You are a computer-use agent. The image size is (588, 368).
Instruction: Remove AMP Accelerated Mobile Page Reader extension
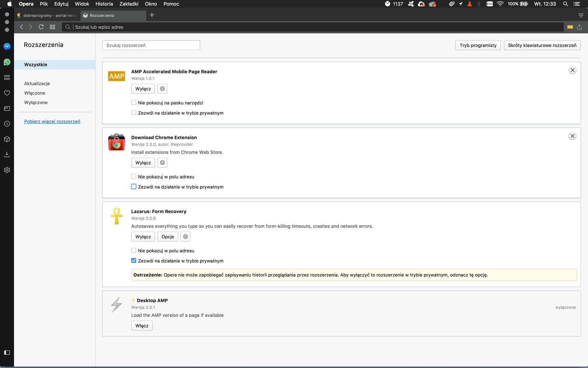coord(572,70)
